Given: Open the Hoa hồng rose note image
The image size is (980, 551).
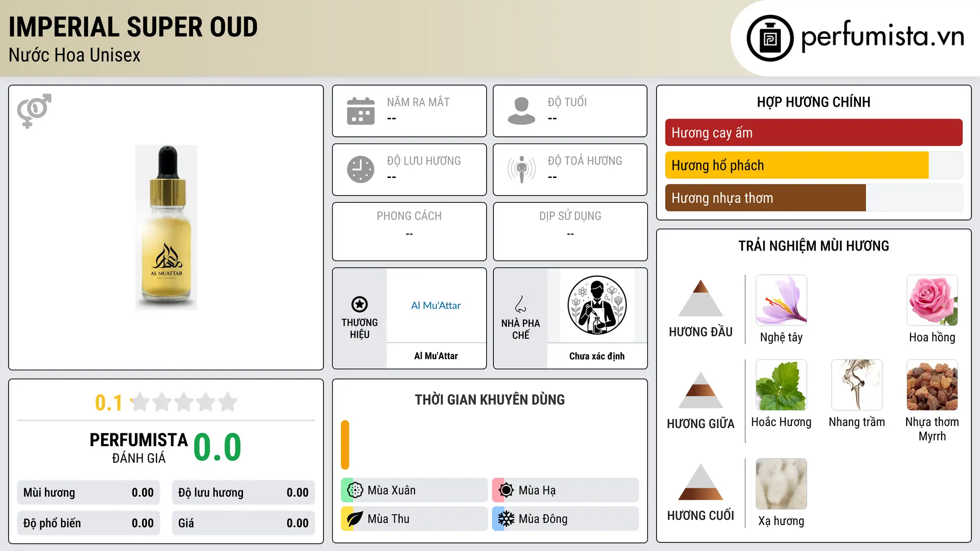Looking at the screenshot, I should (932, 300).
